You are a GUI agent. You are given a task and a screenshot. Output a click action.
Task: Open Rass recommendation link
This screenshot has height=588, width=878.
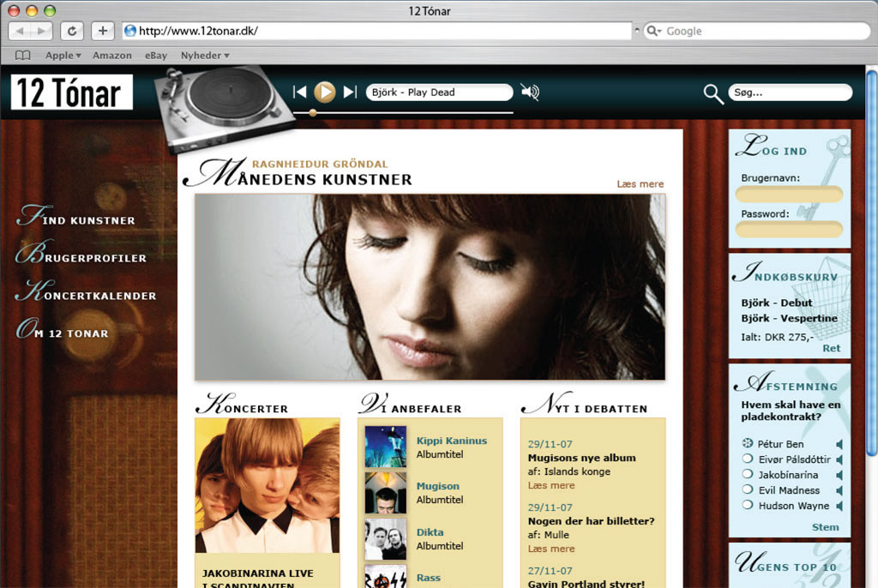click(429, 578)
